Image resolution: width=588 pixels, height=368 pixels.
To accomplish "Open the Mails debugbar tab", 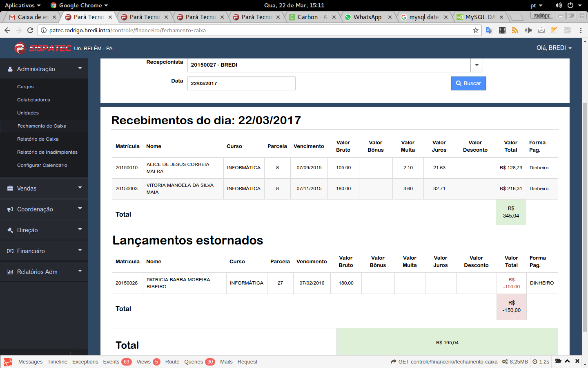I will pyautogui.click(x=226, y=362).
